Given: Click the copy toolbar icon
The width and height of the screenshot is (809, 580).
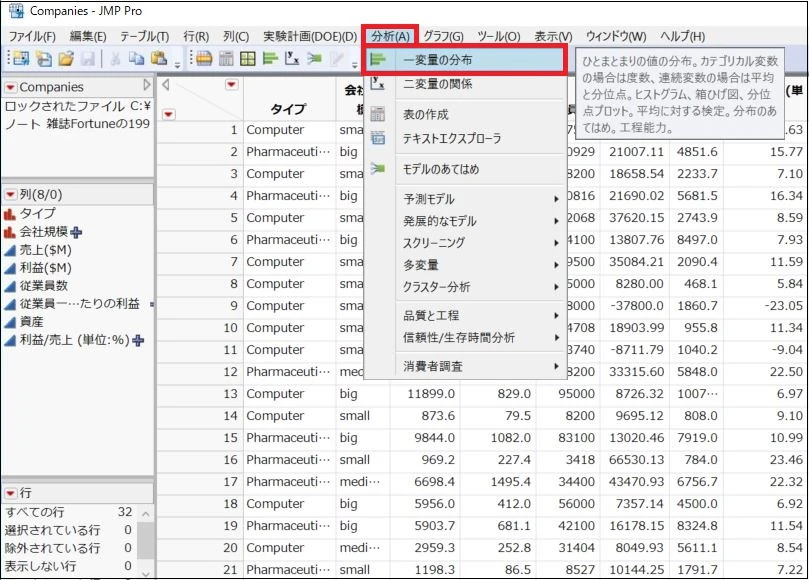Looking at the screenshot, I should tap(136, 59).
